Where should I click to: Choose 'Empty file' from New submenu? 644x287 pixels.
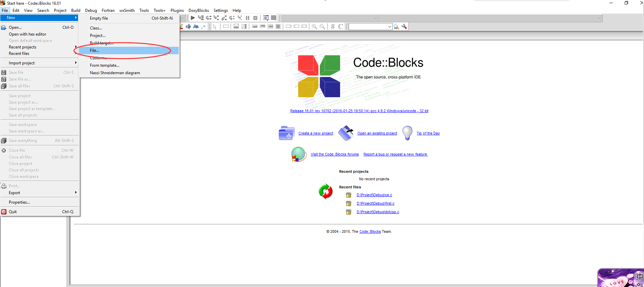point(99,18)
